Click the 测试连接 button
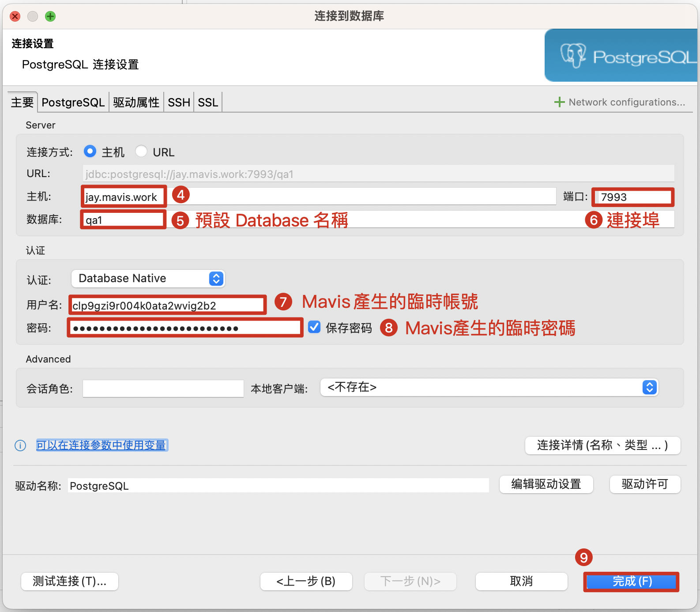 click(70, 581)
